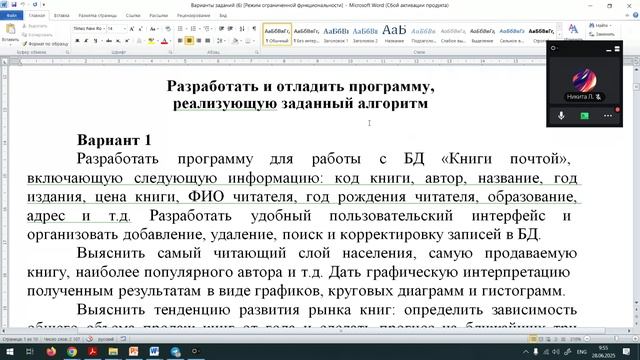Viewport: 640px width, 360px height.
Task: Mute microphone in call window
Action: (561, 116)
